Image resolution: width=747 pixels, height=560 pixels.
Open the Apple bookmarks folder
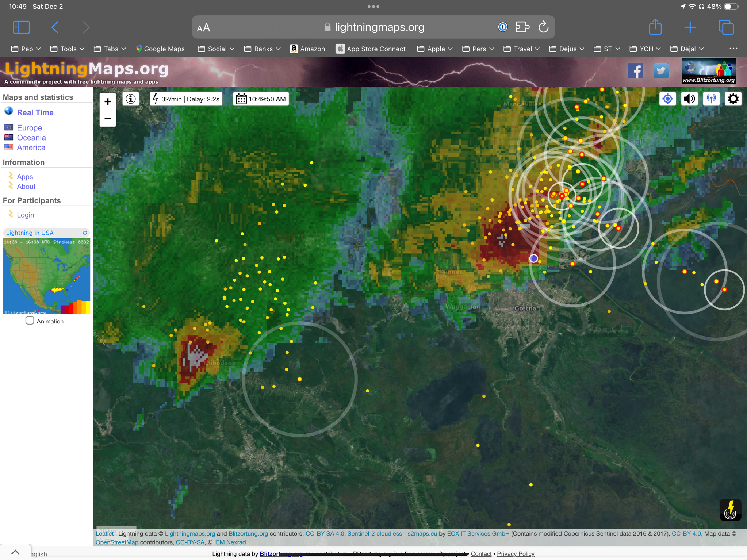(x=435, y=49)
